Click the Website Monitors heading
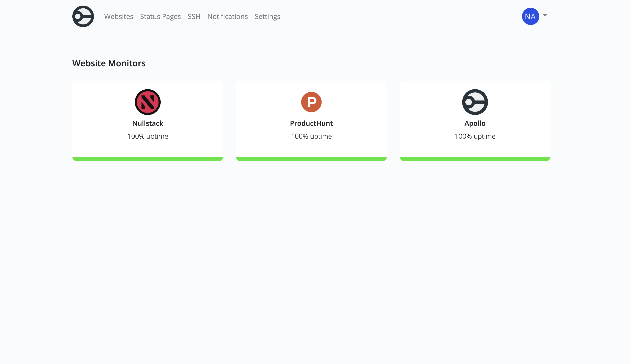Screen dimensions: 631x364 coord(109,63)
